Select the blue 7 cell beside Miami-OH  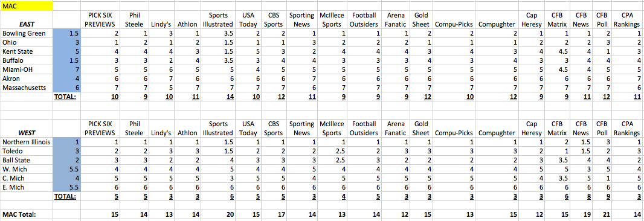(x=67, y=69)
